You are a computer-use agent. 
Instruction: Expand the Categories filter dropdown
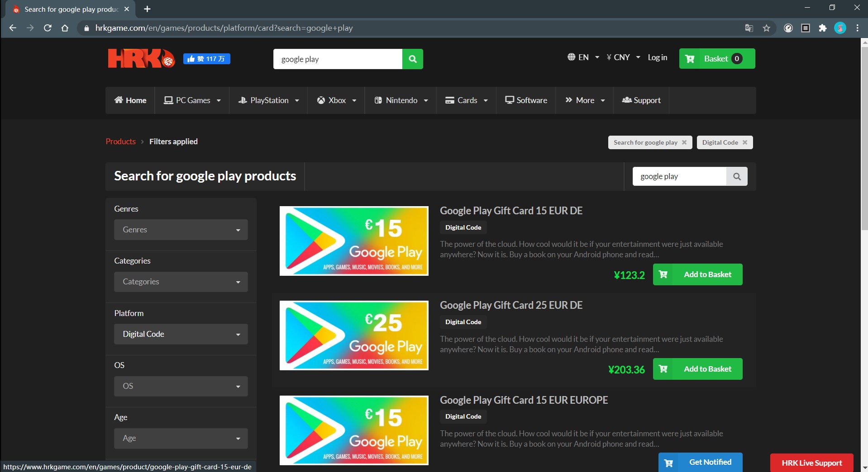(181, 282)
